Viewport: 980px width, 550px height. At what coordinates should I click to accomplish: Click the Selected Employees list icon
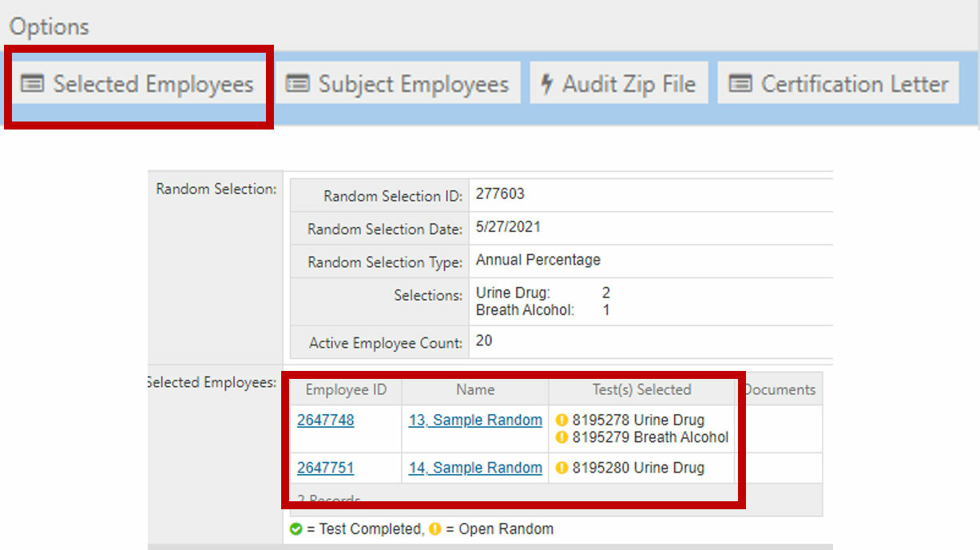click(32, 84)
